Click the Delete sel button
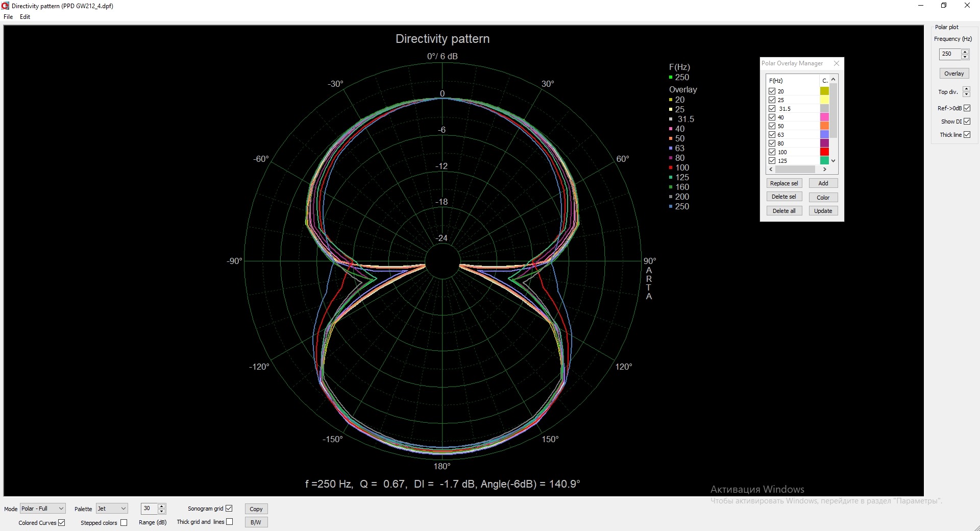This screenshot has width=980, height=531. click(x=784, y=197)
